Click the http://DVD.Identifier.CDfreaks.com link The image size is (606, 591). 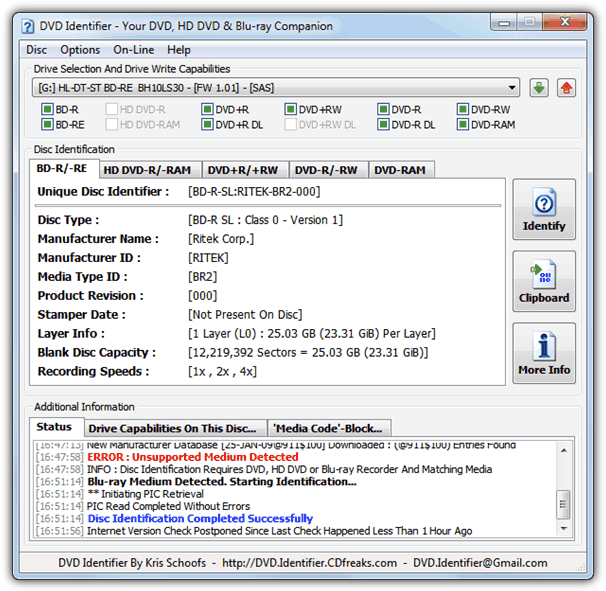pos(309,563)
